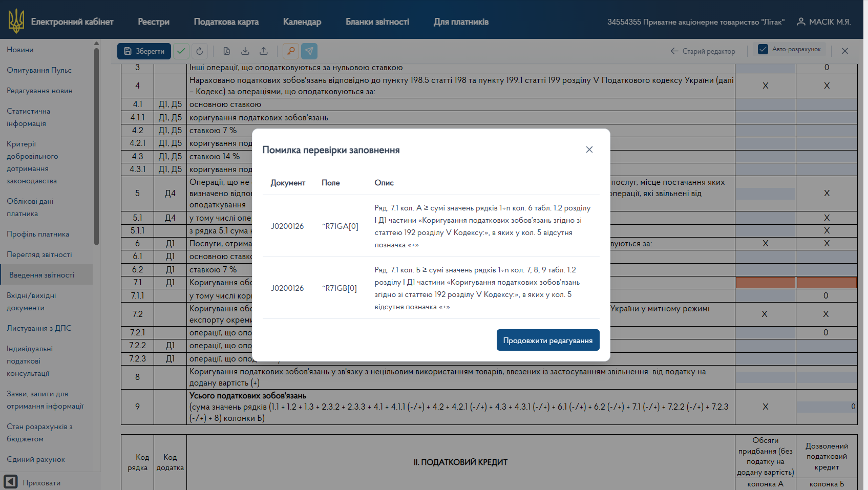Click the Зберегти save button
Viewport: 868px width, 490px height.
pos(144,51)
